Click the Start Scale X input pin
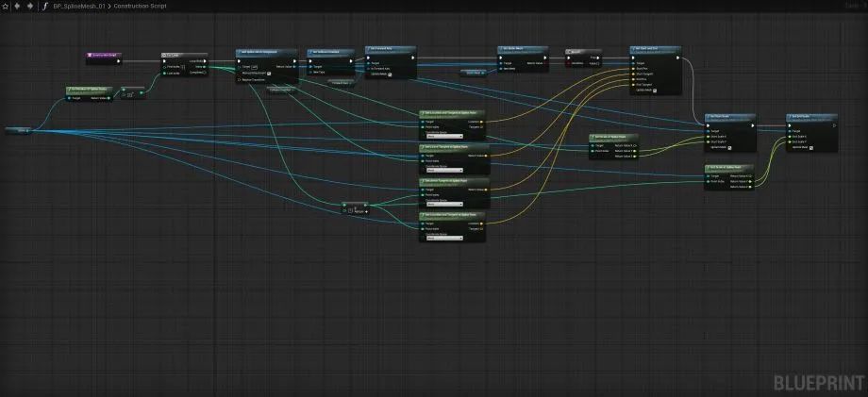The width and height of the screenshot is (868, 397). coord(708,137)
